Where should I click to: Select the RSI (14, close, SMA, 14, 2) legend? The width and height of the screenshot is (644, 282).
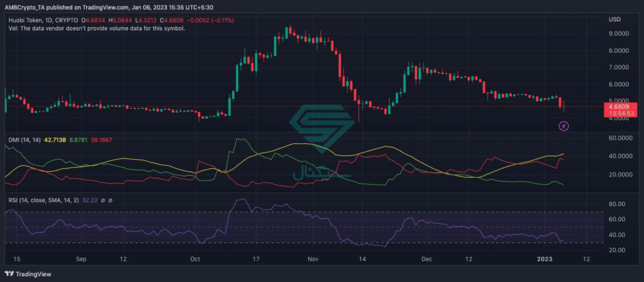[42, 200]
